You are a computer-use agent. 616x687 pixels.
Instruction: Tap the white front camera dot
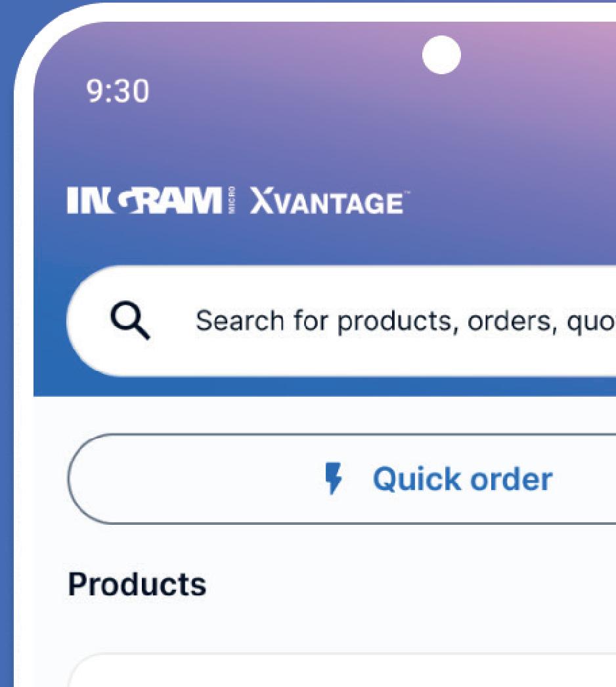point(441,55)
